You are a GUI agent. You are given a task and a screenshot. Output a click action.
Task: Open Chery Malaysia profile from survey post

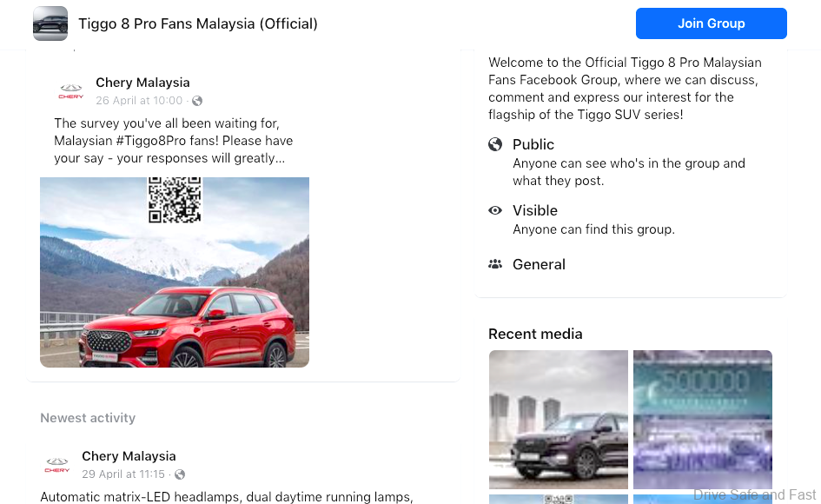142,83
